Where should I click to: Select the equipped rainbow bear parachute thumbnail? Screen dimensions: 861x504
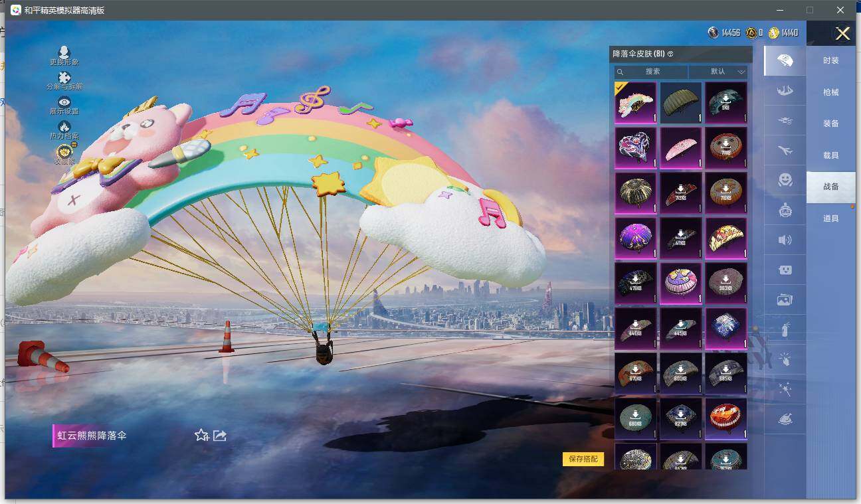636,102
